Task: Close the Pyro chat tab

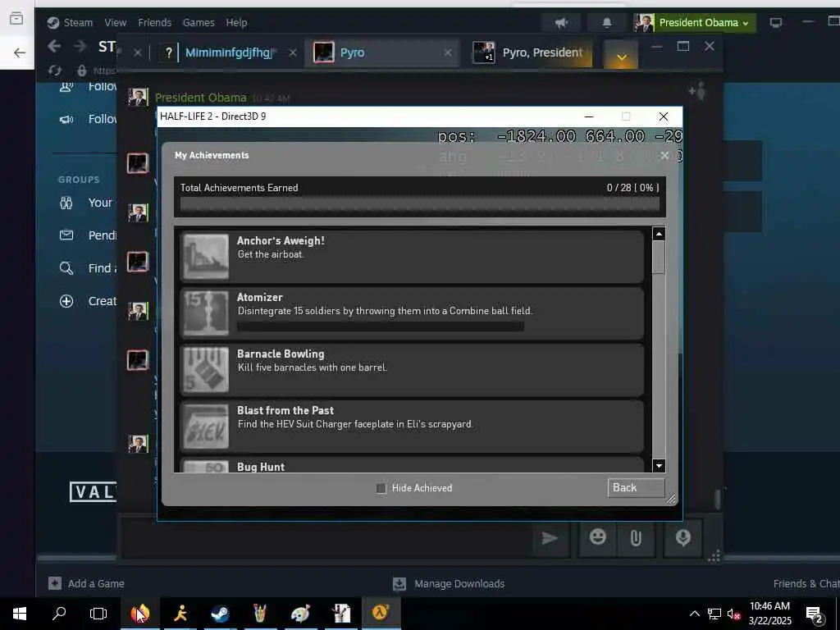Action: click(448, 52)
